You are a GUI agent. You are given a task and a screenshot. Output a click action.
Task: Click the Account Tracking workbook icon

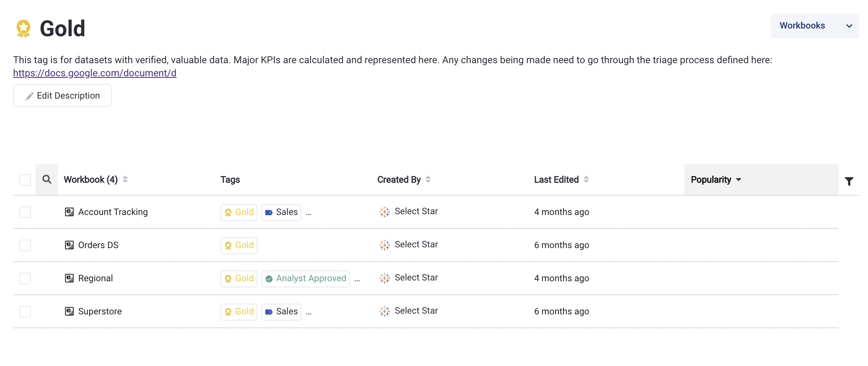(69, 212)
